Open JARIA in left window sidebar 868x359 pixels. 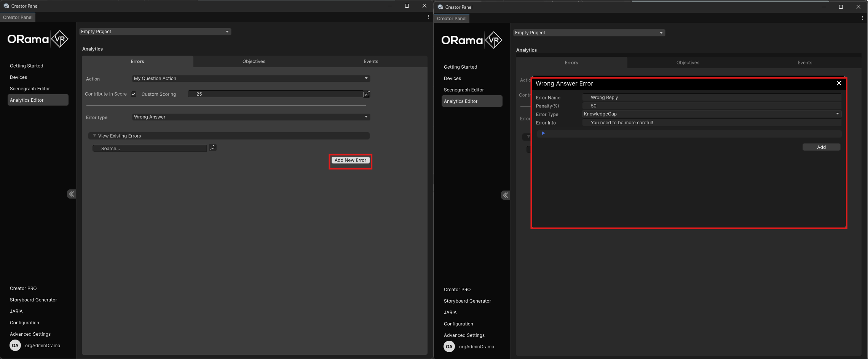point(16,311)
